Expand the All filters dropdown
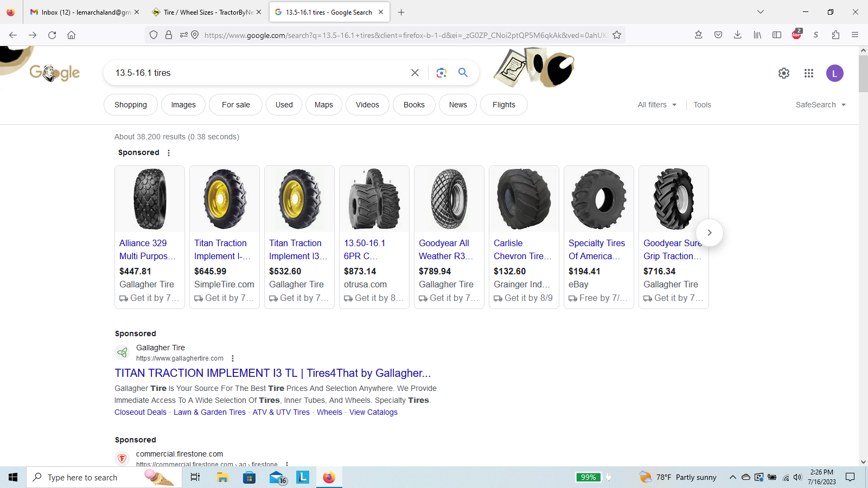The height and width of the screenshot is (488, 868). point(657,105)
